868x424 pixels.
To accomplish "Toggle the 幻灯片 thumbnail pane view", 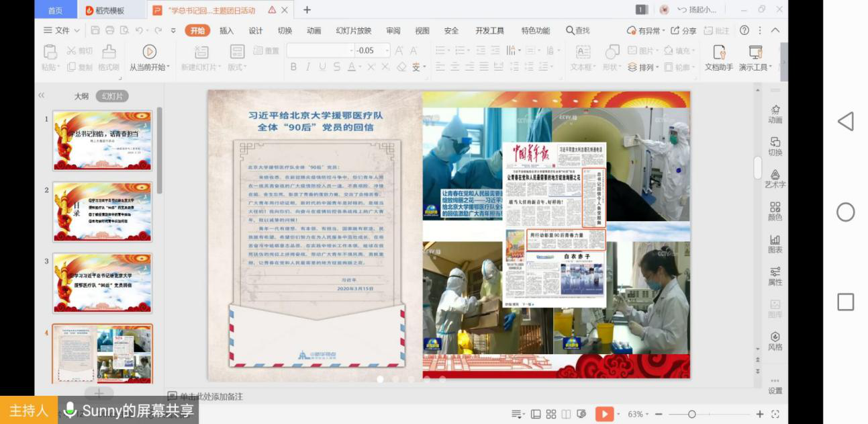I will pos(112,96).
